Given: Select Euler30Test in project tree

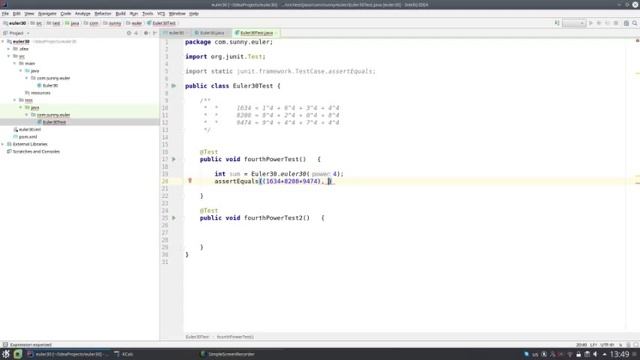Looking at the screenshot, I should point(51,122).
